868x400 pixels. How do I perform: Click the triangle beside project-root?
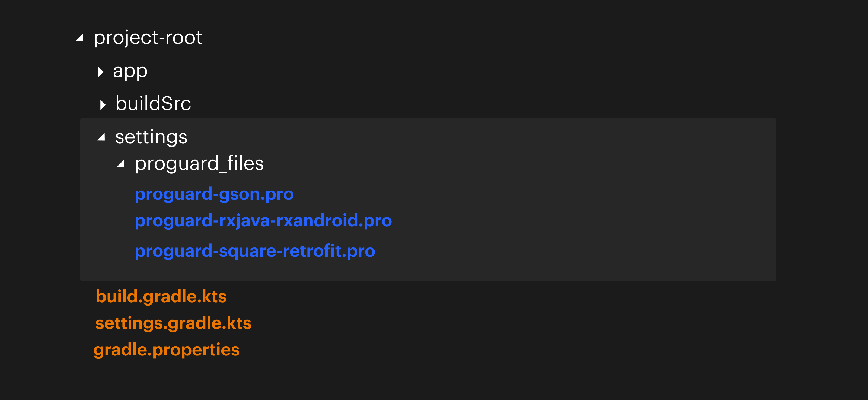pos(80,38)
